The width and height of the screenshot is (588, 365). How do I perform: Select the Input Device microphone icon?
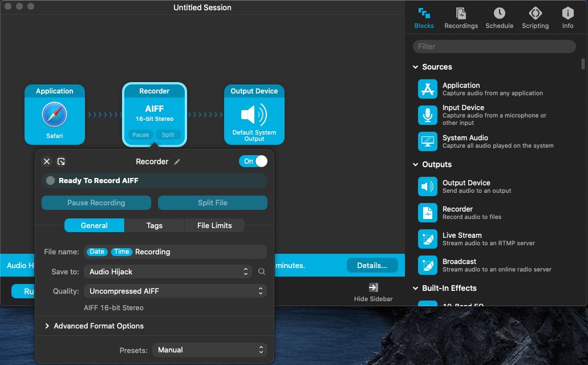(x=428, y=115)
